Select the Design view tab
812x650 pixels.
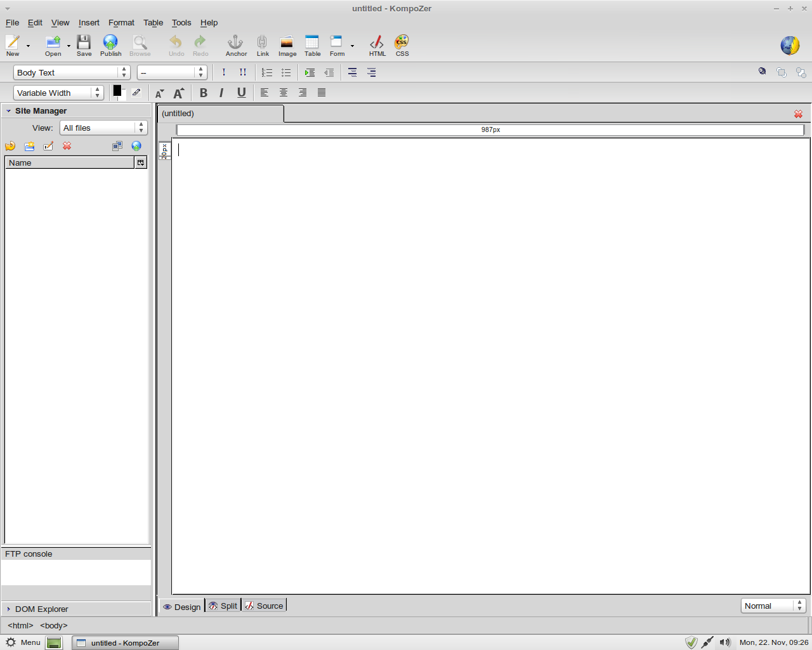[182, 607]
